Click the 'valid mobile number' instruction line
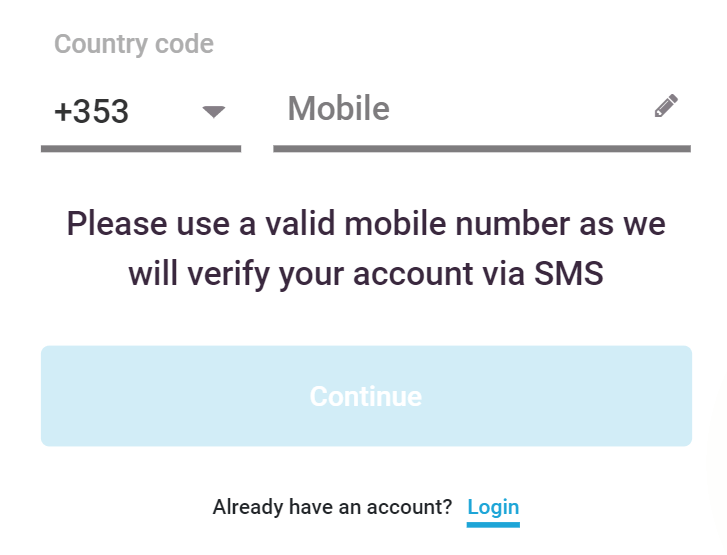The height and width of the screenshot is (555, 727). (366, 223)
